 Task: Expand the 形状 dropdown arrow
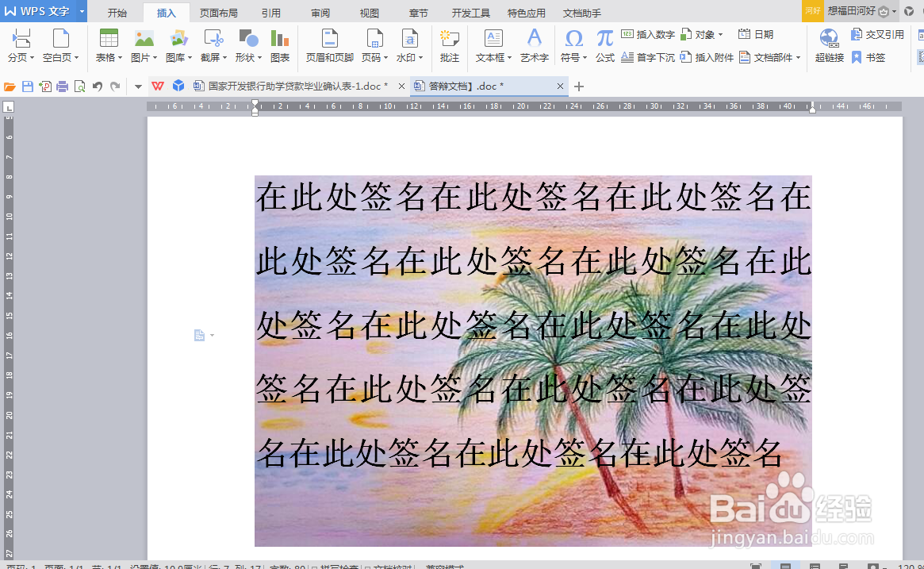click(259, 58)
